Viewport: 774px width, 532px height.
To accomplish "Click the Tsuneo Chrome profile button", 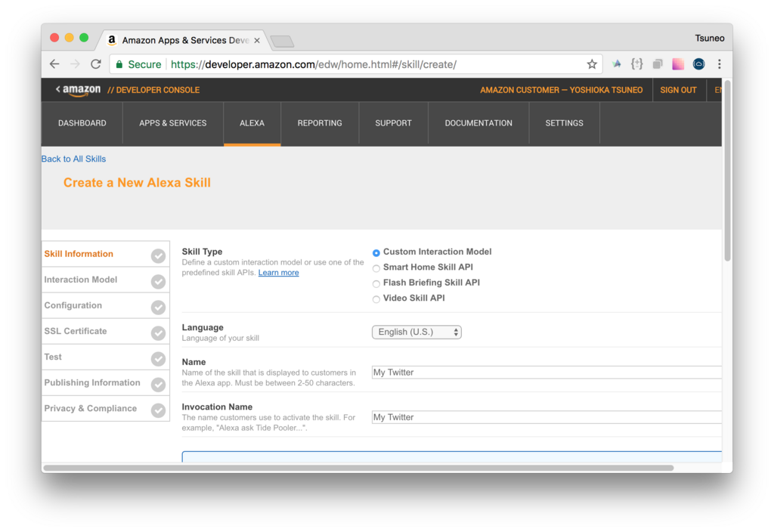I will (x=709, y=38).
